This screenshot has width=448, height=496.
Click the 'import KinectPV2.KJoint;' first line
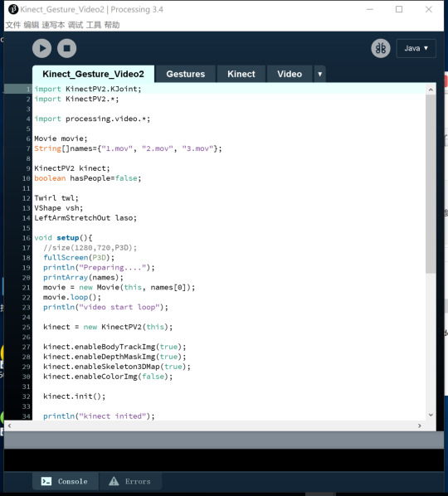(x=88, y=90)
